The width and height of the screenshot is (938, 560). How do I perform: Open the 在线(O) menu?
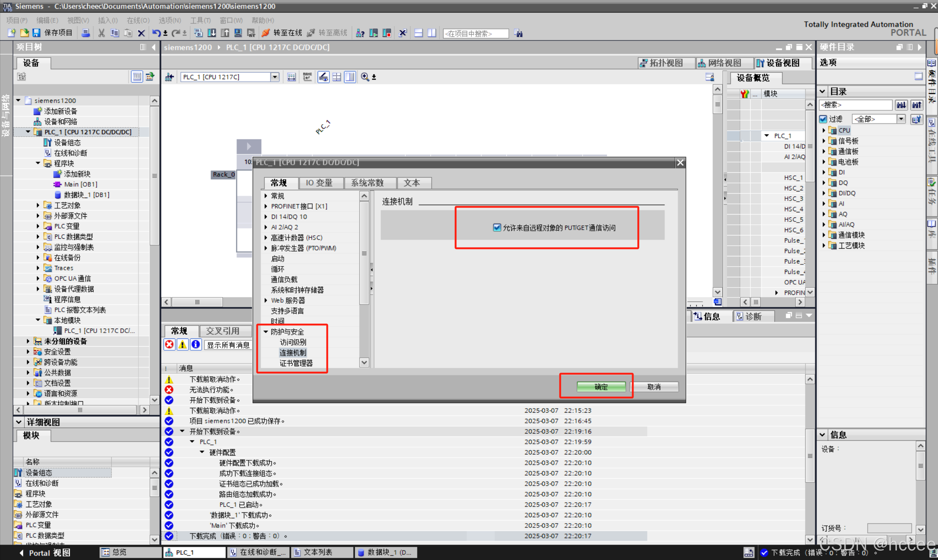click(138, 21)
